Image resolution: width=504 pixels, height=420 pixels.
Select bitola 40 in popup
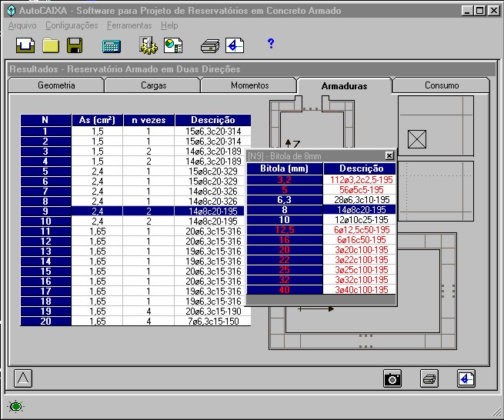285,289
